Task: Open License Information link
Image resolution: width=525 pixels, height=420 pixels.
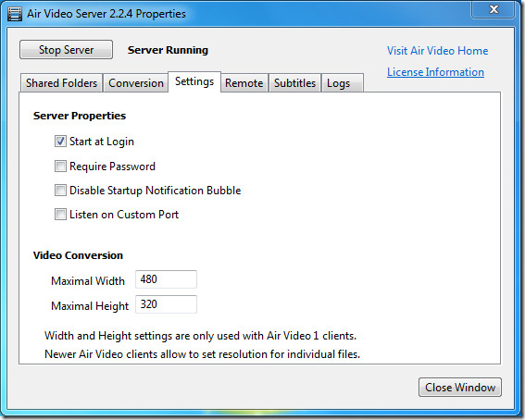Action: 435,72
